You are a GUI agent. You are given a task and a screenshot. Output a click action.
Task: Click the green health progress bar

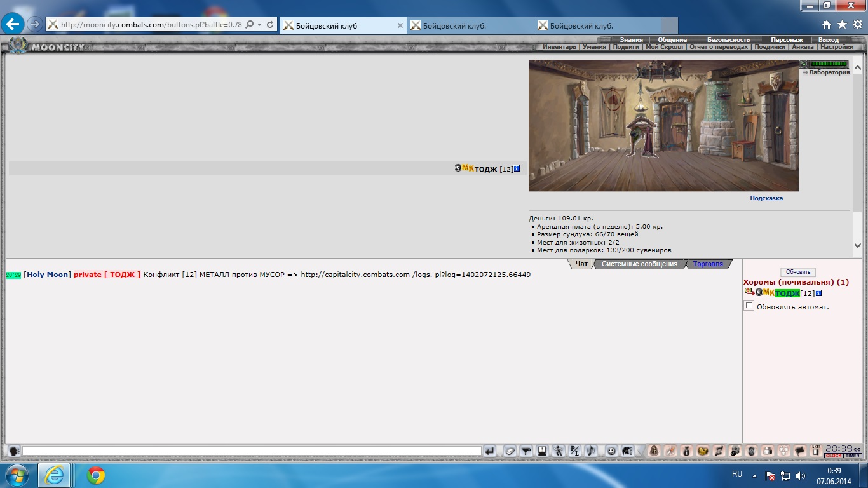coord(829,64)
